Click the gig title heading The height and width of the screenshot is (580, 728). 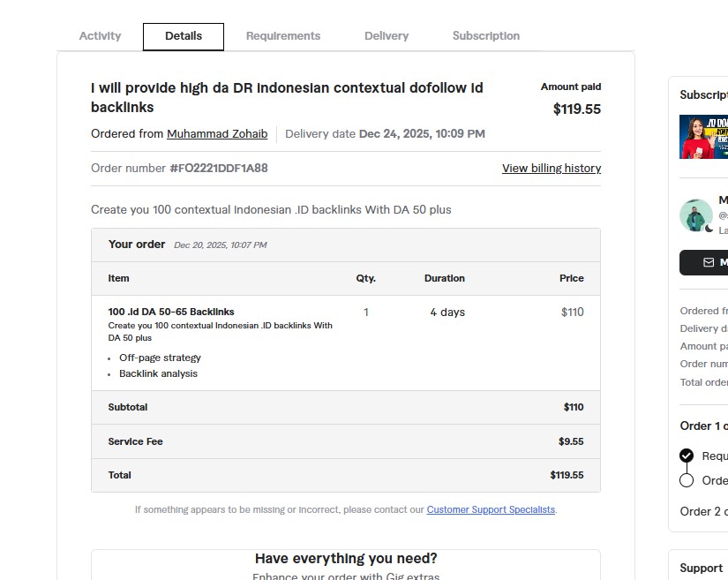click(287, 97)
